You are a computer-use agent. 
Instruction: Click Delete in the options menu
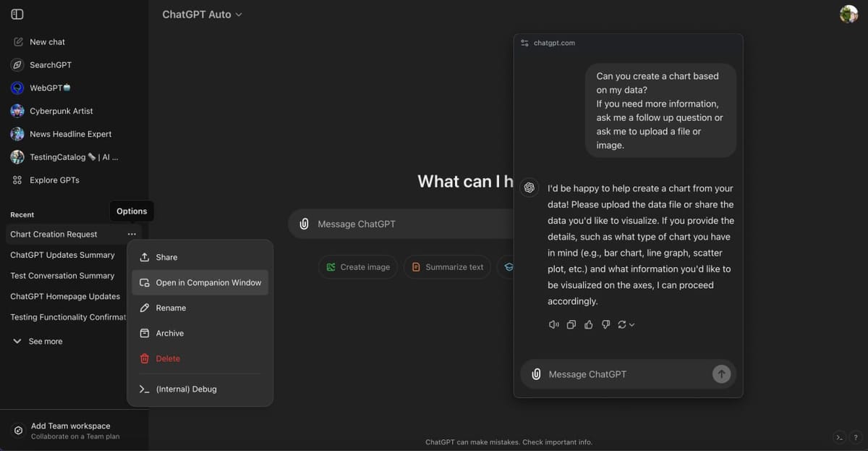pos(168,358)
